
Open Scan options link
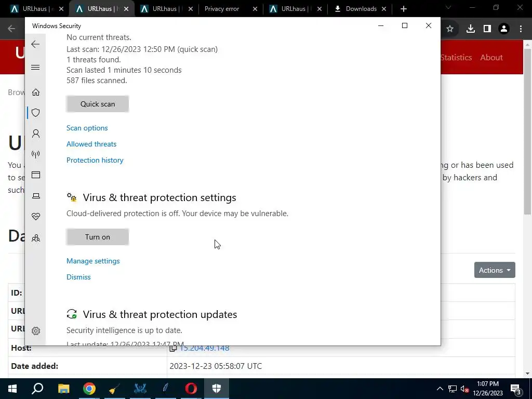point(87,128)
